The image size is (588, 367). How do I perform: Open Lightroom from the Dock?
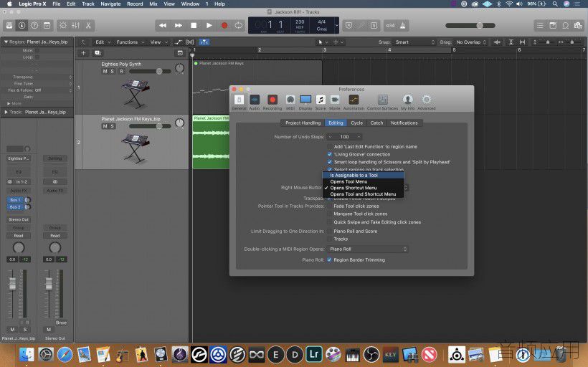pyautogui.click(x=314, y=354)
